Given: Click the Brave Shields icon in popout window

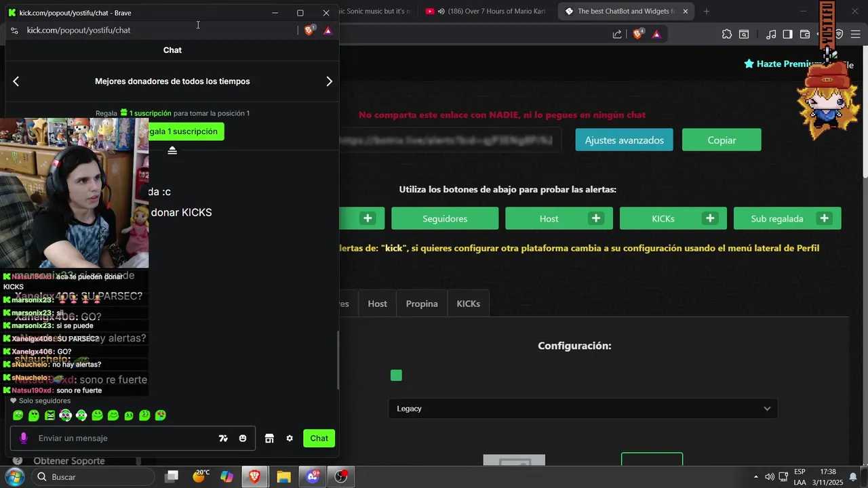Looking at the screenshot, I should (x=309, y=30).
